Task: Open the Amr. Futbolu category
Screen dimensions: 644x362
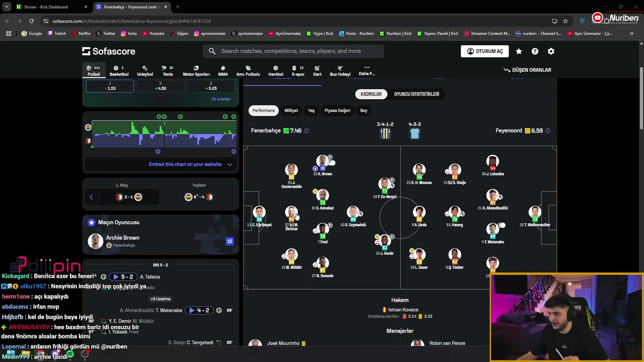Action: click(x=248, y=71)
